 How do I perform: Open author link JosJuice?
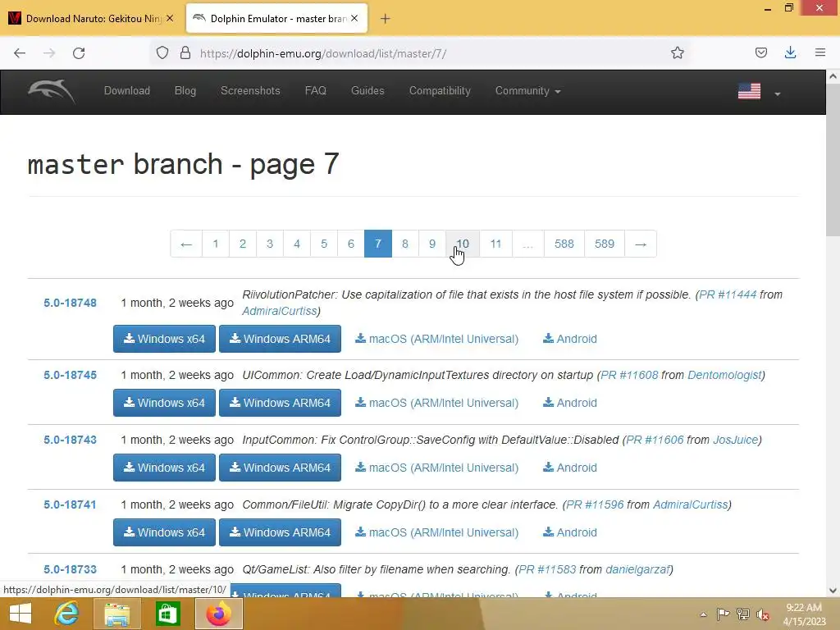pyautogui.click(x=736, y=440)
